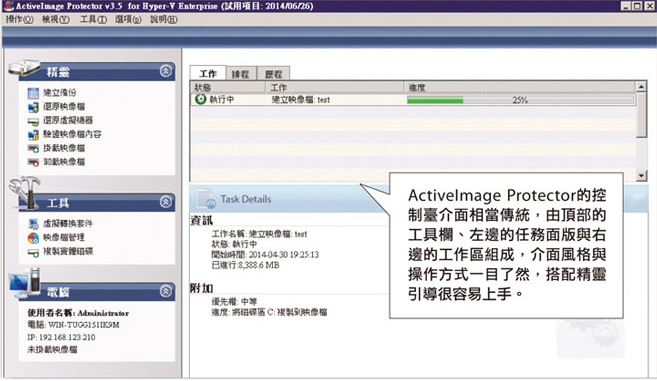This screenshot has width=657, height=381.
Task: Select the 建立映像檔: test task row
Action: pyautogui.click(x=413, y=100)
